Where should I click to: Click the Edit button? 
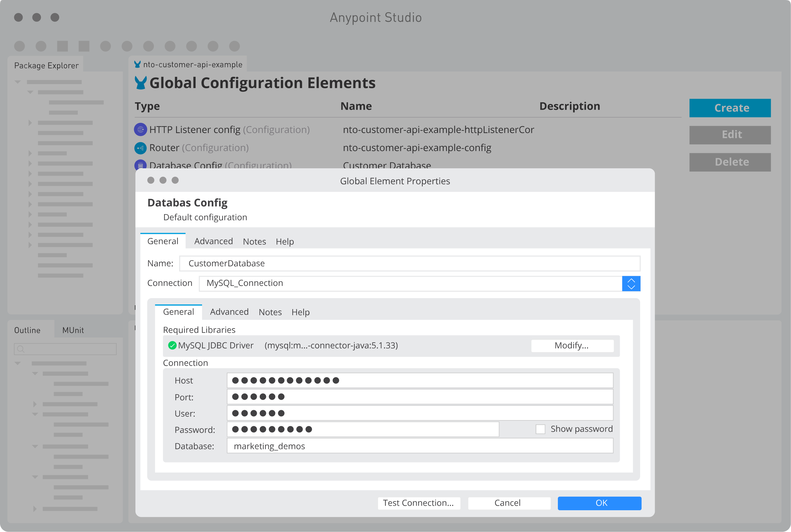coord(730,135)
